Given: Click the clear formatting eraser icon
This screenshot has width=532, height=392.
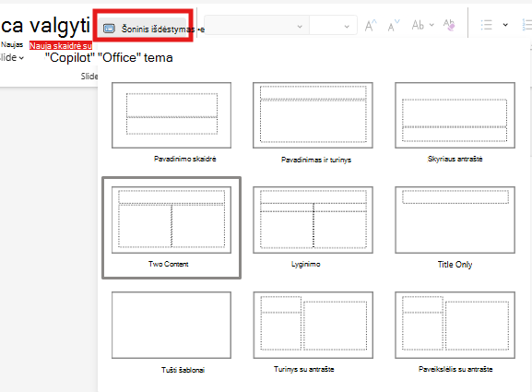Looking at the screenshot, I should [x=449, y=25].
